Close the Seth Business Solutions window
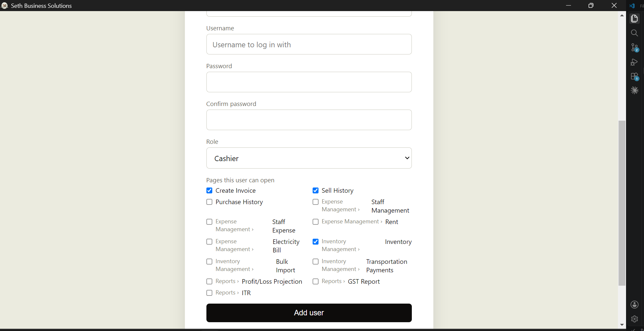 pyautogui.click(x=614, y=6)
